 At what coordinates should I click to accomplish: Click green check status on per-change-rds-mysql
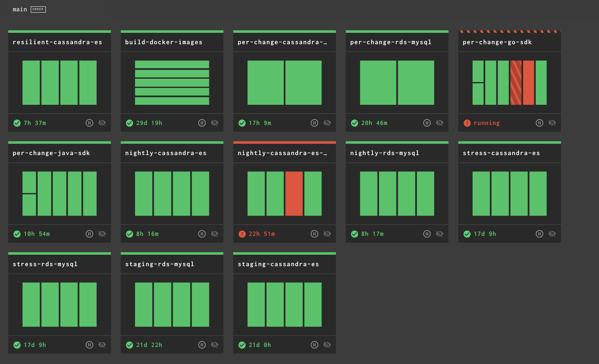tap(354, 123)
